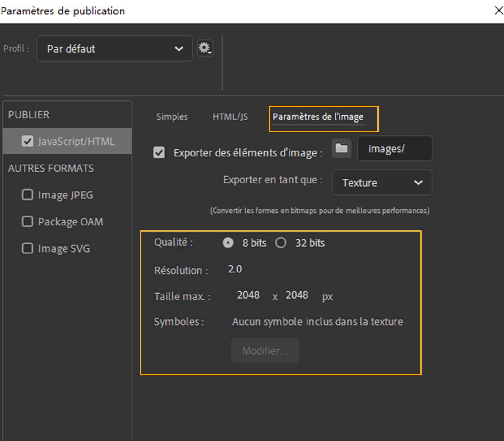The height and width of the screenshot is (441, 504).
Task: Edit the images/ export path field
Action: coord(394,149)
